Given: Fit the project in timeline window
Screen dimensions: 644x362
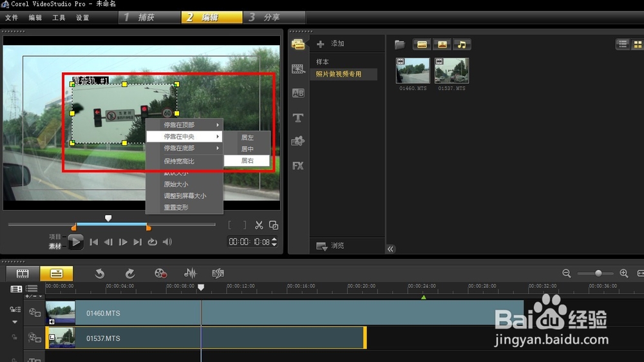Looking at the screenshot, I should click(x=640, y=273).
